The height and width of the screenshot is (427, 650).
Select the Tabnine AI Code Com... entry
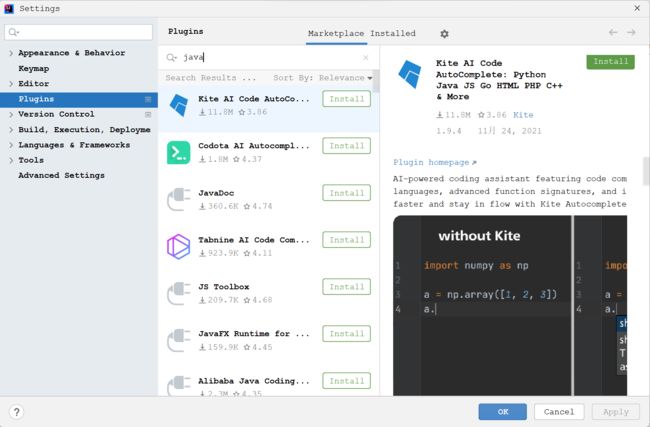pos(254,240)
